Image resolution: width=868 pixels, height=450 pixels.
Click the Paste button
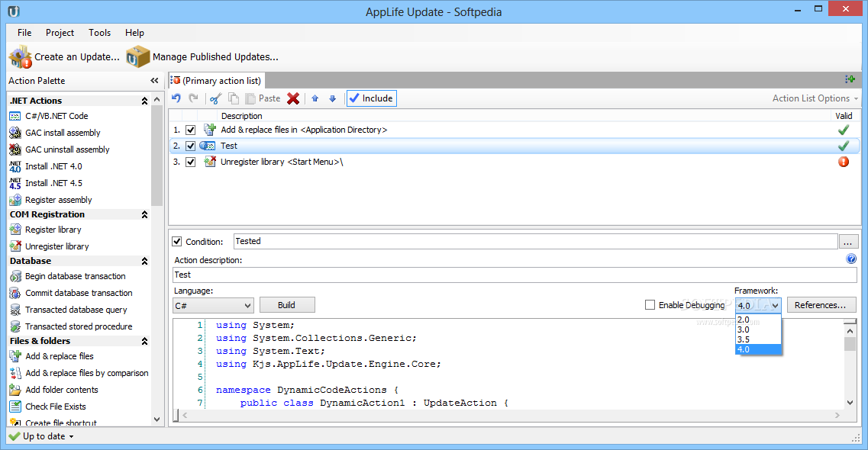point(263,98)
